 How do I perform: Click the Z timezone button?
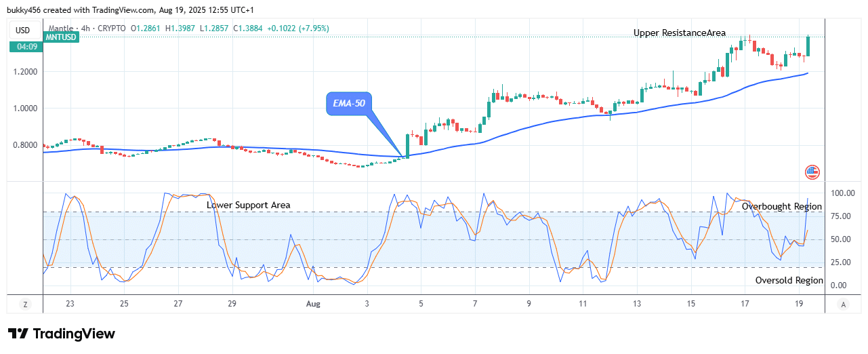[x=24, y=304]
